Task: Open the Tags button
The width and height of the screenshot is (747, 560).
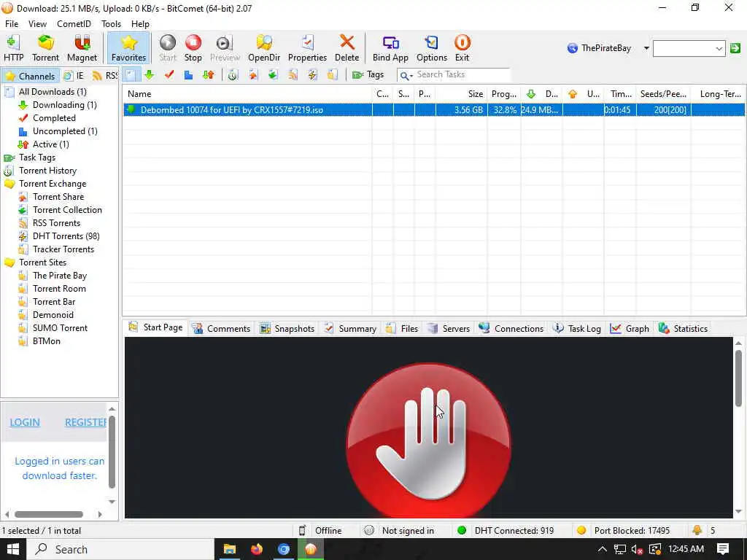Action: click(368, 75)
